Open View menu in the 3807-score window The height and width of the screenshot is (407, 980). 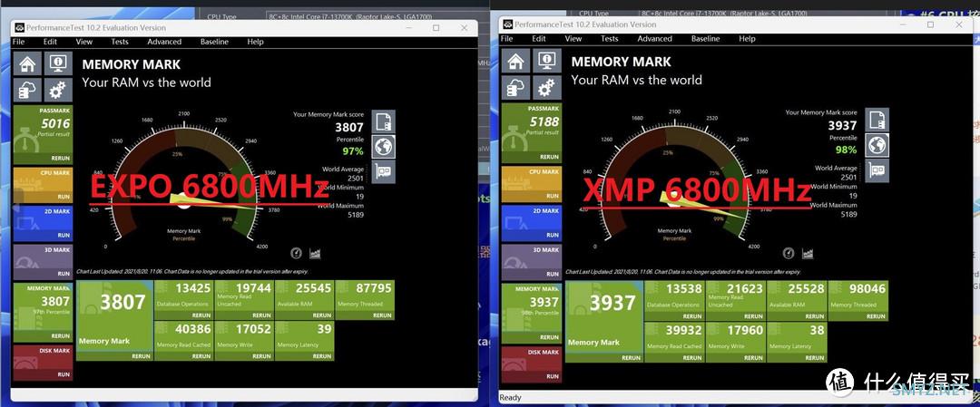(x=84, y=42)
